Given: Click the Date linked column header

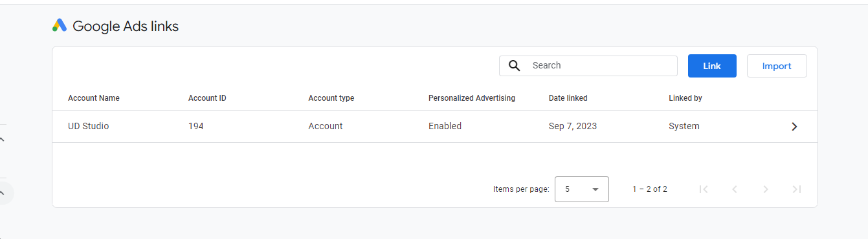Looking at the screenshot, I should pyautogui.click(x=568, y=98).
